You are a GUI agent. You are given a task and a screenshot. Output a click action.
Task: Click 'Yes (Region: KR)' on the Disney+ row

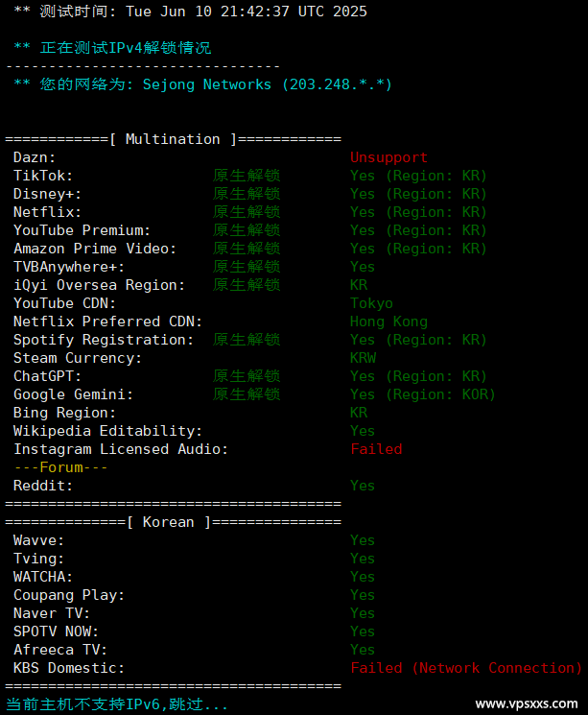pos(418,194)
